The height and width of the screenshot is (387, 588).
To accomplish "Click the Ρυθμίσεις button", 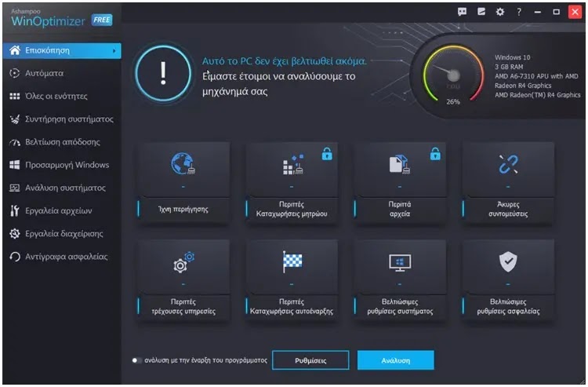I will click(310, 360).
